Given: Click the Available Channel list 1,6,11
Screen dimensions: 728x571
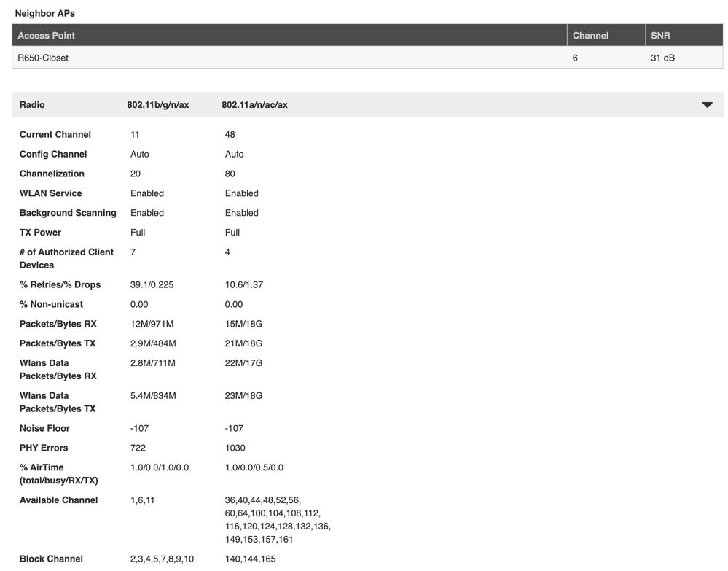Looking at the screenshot, I should tap(142, 500).
